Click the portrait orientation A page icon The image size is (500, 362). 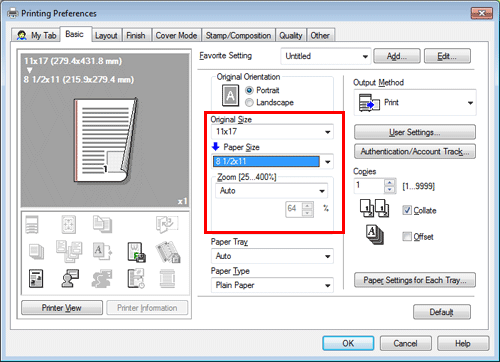230,96
